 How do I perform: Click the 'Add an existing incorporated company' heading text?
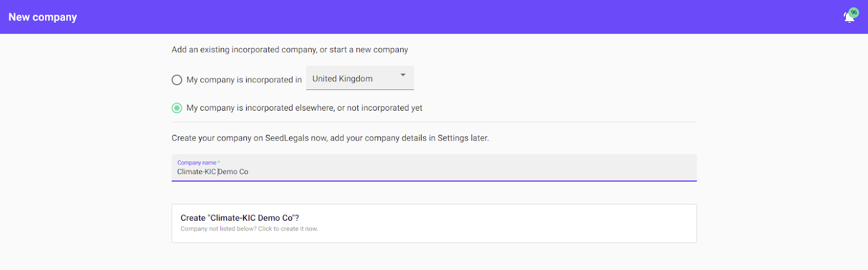(244, 50)
